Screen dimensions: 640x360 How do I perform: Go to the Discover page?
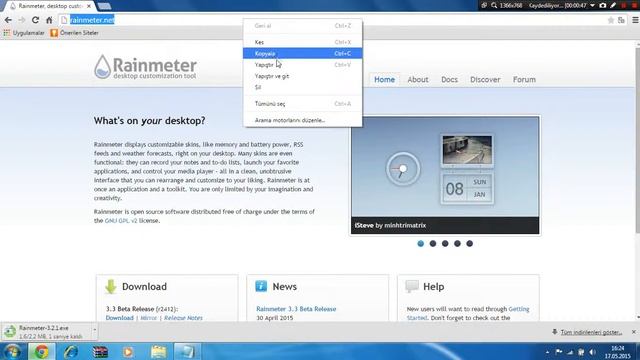pyautogui.click(x=485, y=80)
